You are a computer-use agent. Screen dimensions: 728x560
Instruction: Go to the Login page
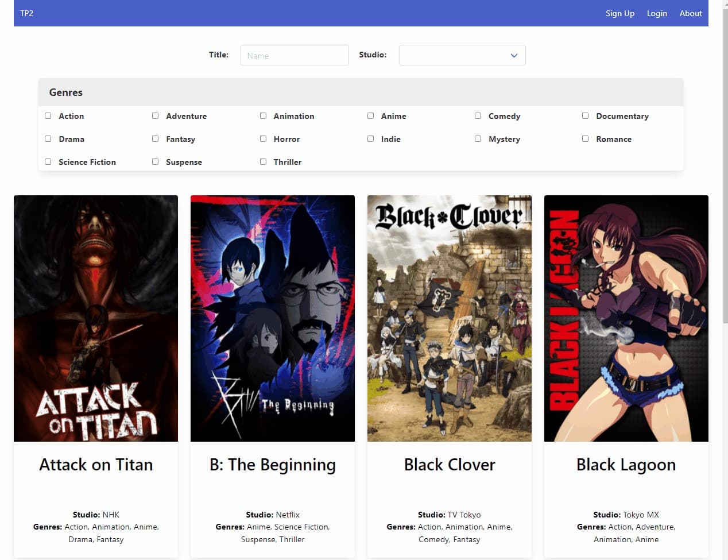tap(657, 13)
